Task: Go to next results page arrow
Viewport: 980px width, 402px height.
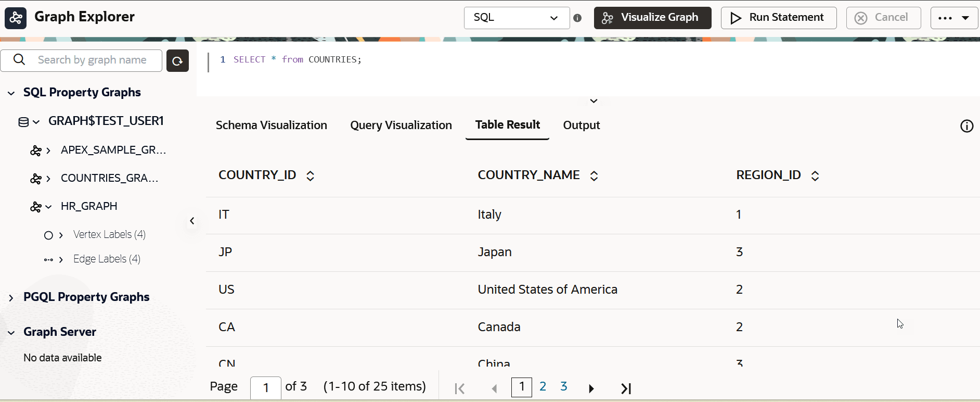Action: click(x=591, y=388)
